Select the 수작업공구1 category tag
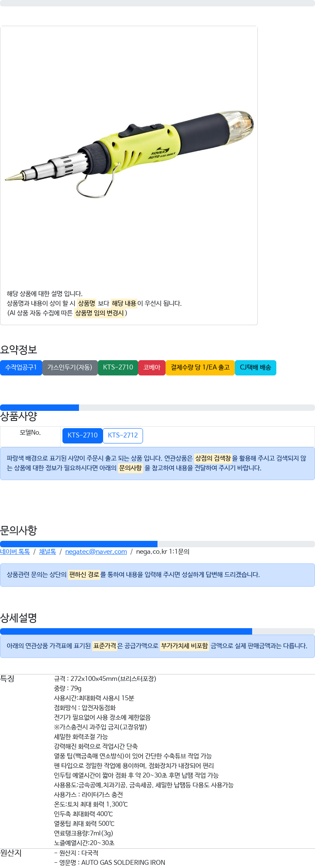The image size is (315, 868). [x=21, y=367]
